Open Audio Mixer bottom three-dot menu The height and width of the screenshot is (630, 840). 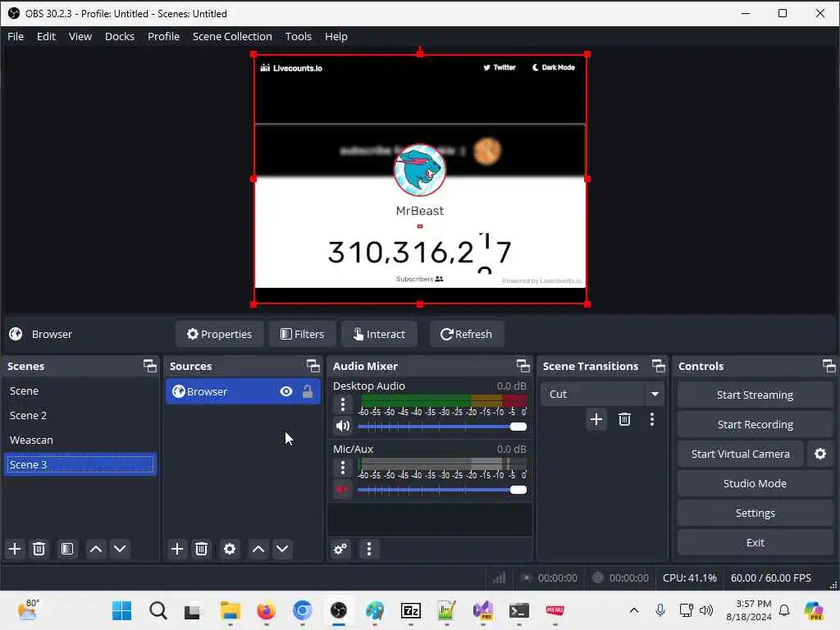368,549
